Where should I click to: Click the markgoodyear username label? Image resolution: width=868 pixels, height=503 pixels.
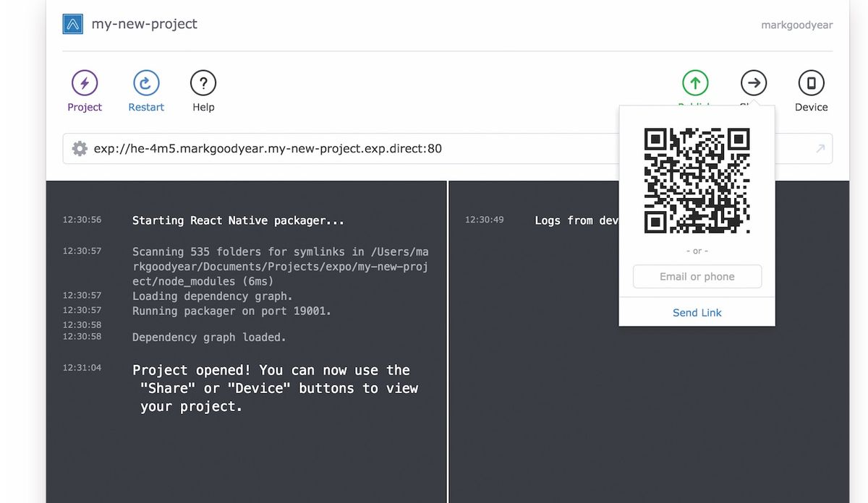796,24
